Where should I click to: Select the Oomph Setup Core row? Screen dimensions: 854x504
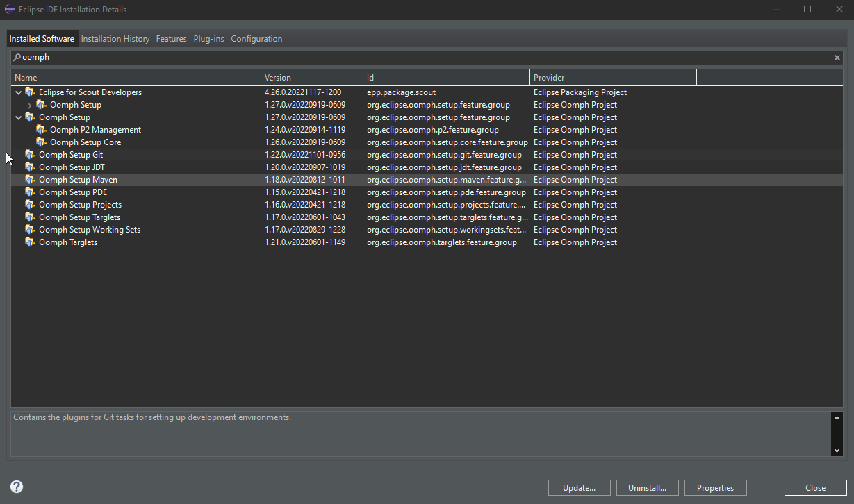(427, 142)
